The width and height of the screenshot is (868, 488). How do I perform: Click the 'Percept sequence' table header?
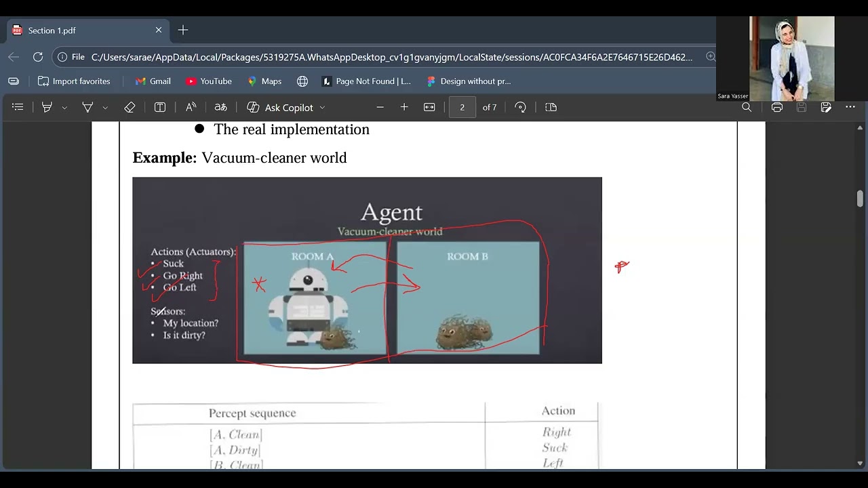252,413
